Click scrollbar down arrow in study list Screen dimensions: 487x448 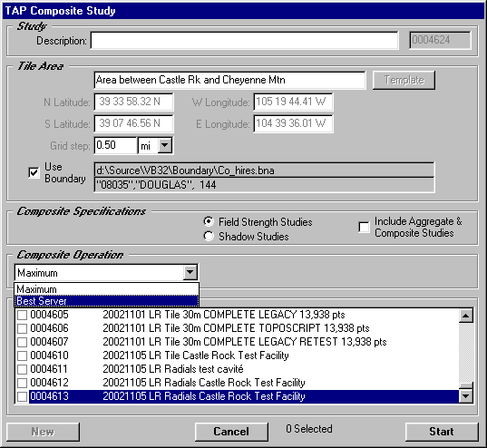pos(466,396)
